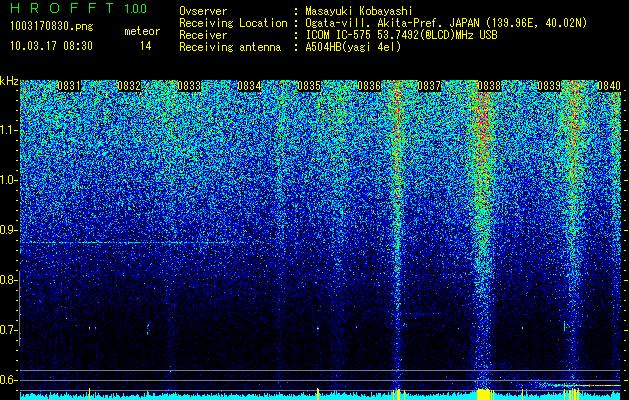Select the 0840 time marker
The height and width of the screenshot is (400, 629).
(609, 86)
